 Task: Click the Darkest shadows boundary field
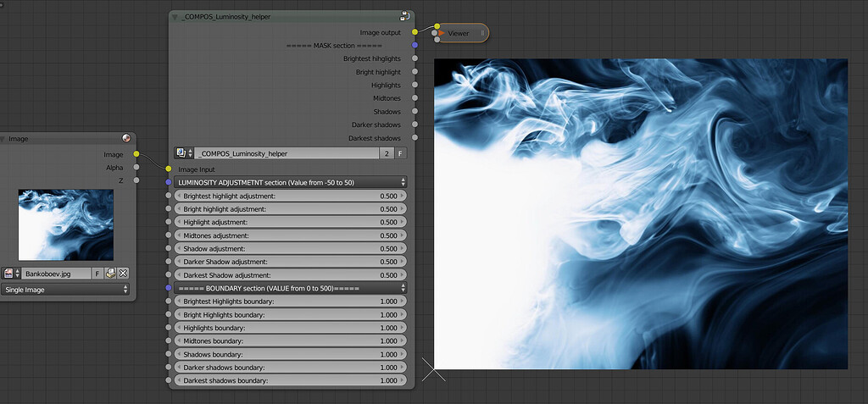tap(291, 380)
